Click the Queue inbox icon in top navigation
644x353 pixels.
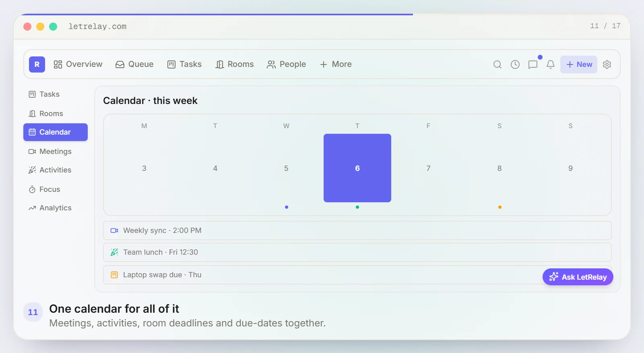pyautogui.click(x=120, y=64)
